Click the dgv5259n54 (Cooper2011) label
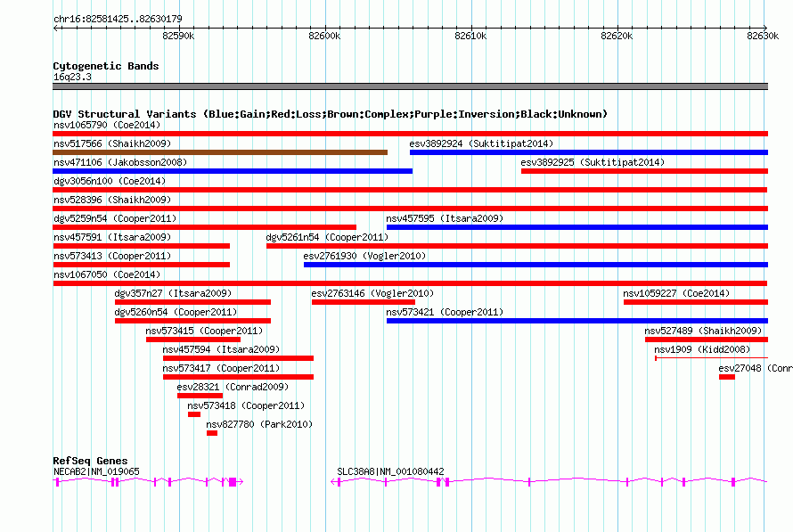Viewport: 793px width, 532px height. click(x=115, y=218)
